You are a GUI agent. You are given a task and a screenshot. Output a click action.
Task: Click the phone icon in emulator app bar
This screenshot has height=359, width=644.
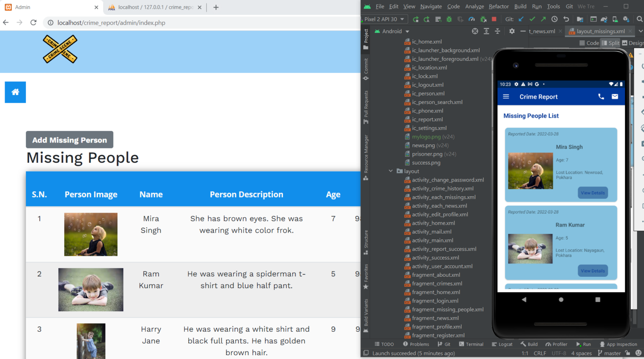click(x=601, y=97)
